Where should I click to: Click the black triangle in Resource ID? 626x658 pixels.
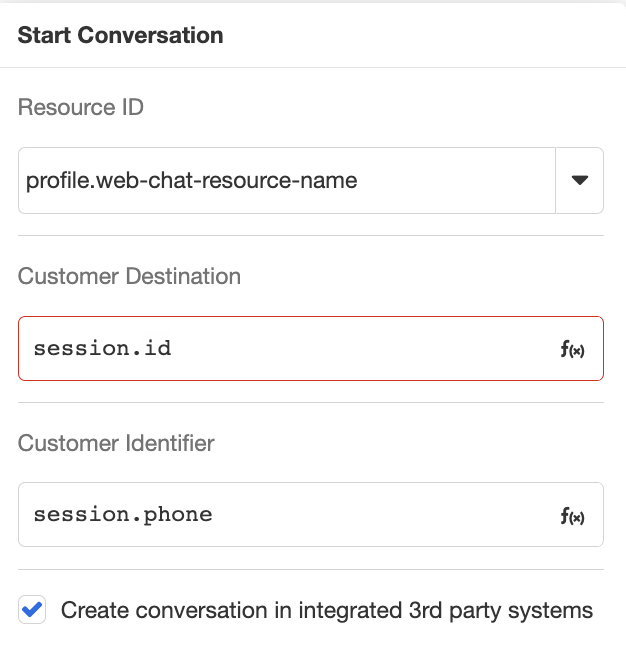tap(579, 181)
